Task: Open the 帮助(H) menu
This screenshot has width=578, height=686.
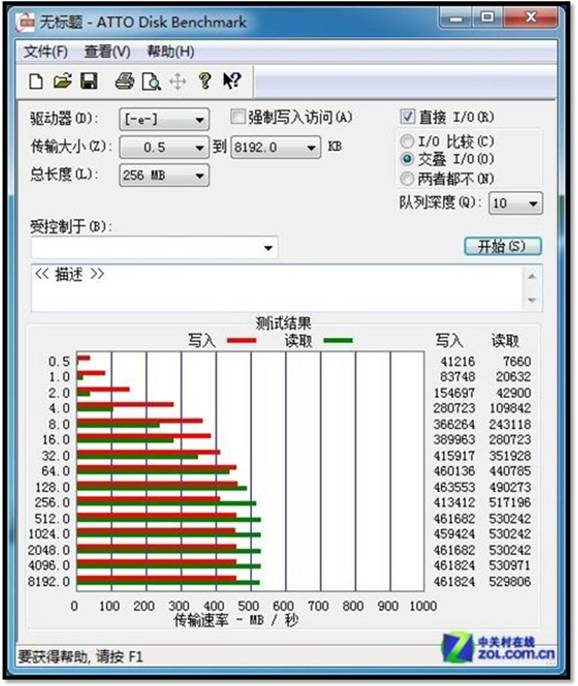Action: 171,52
